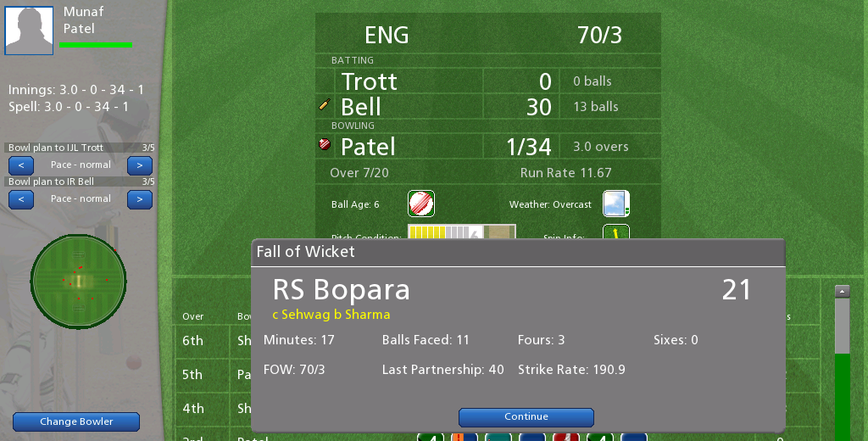This screenshot has width=868, height=441.
Task: Select previous bowl plan for IJL Trott
Action: (21, 165)
